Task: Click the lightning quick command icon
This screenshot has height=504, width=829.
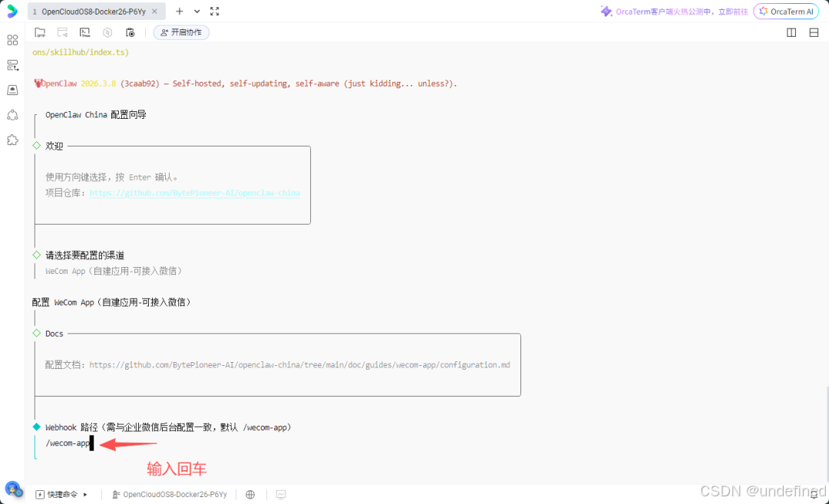Action: pos(40,495)
